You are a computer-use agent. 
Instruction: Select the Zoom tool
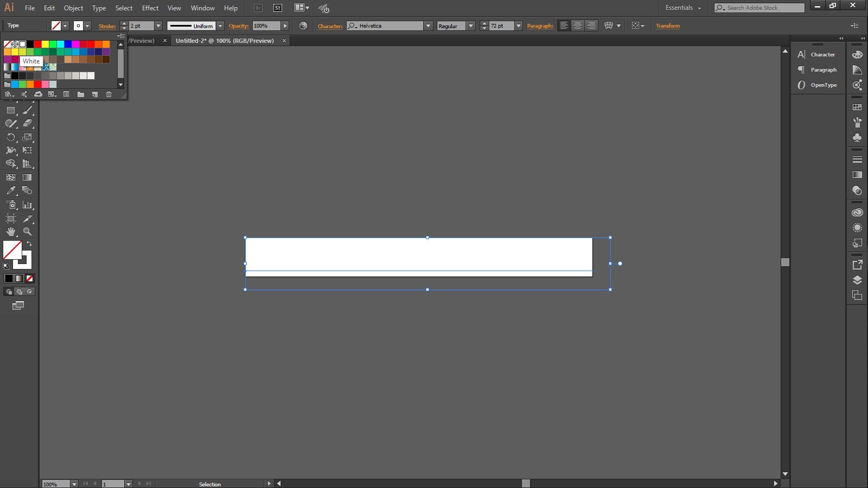pos(28,230)
